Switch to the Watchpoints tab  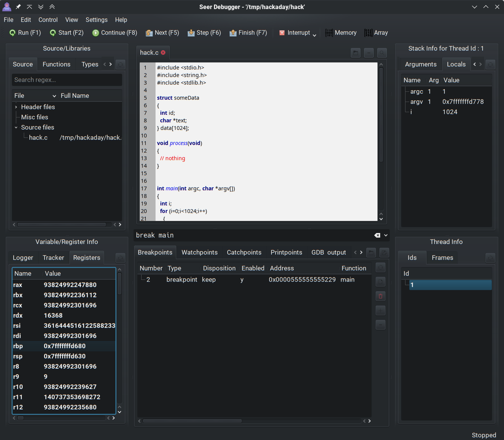(x=199, y=252)
